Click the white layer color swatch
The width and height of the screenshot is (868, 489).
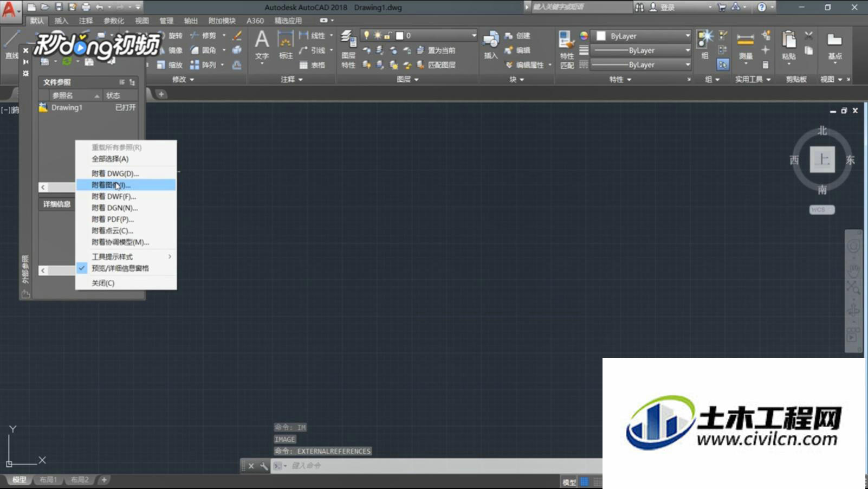click(x=400, y=35)
